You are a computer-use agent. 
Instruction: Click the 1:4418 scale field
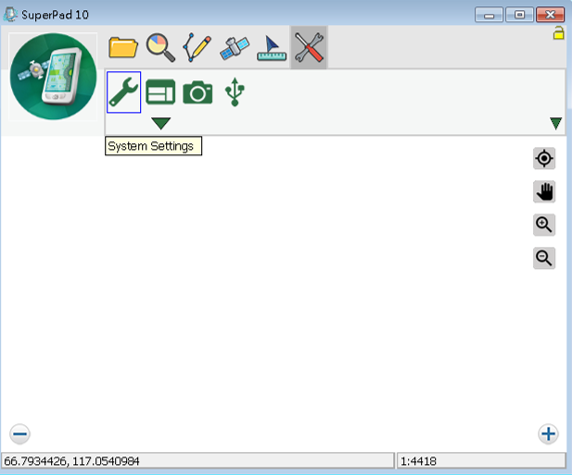[x=481, y=461]
